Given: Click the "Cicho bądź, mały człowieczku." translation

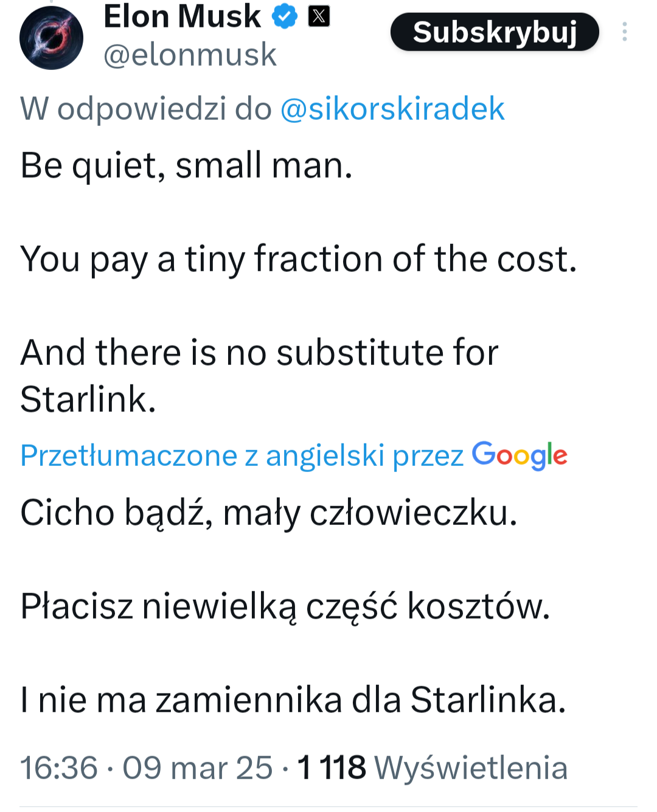Looking at the screenshot, I should [268, 512].
